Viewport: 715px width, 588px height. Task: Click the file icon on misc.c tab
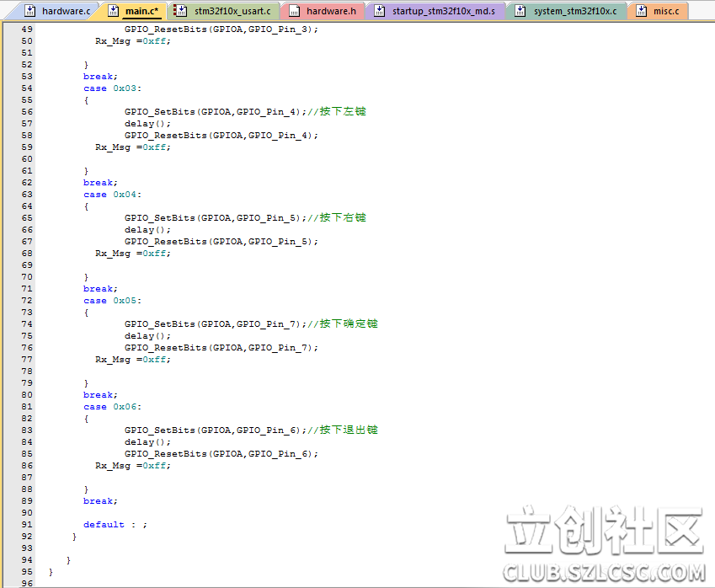(x=642, y=11)
